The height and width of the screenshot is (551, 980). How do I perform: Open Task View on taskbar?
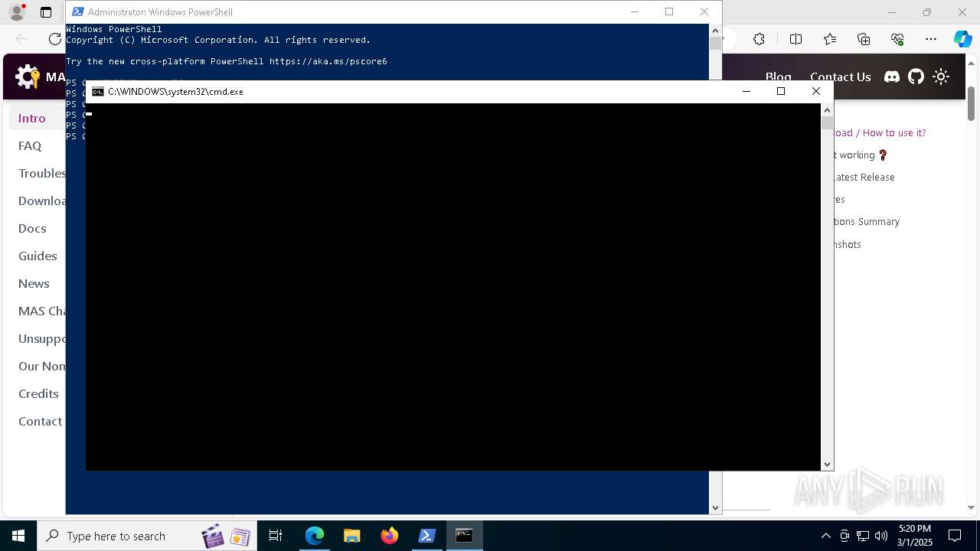pos(276,536)
